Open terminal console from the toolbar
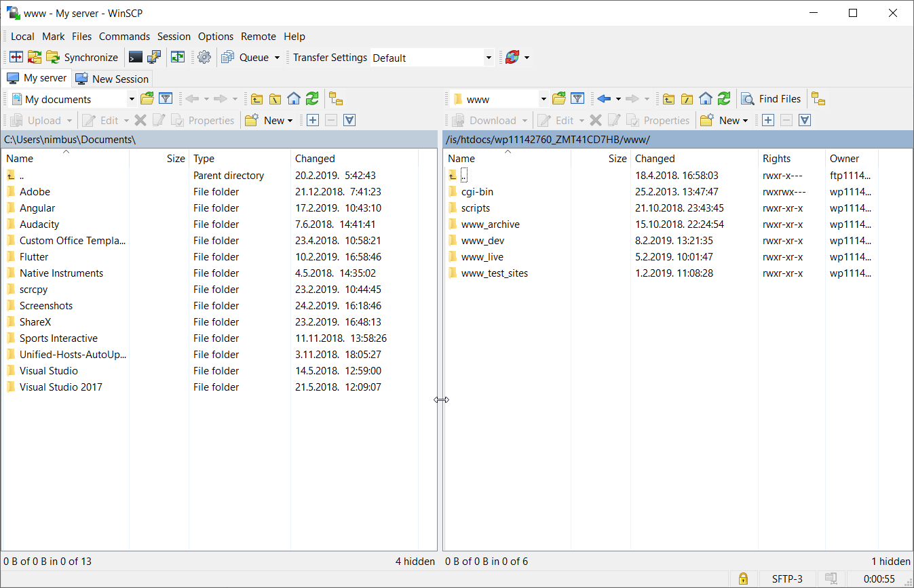 136,58
